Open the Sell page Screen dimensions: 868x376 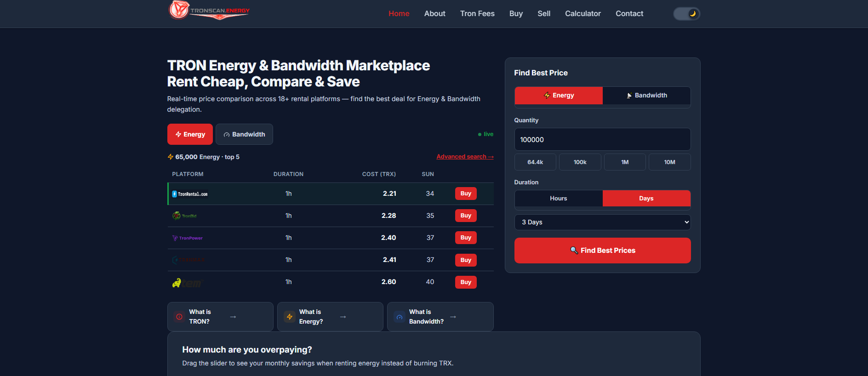coord(544,14)
